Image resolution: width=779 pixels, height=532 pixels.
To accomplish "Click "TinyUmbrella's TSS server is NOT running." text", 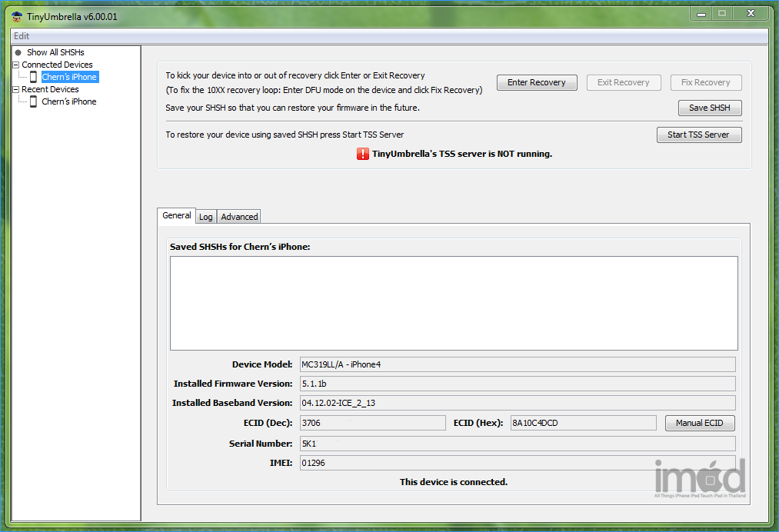I will point(462,154).
